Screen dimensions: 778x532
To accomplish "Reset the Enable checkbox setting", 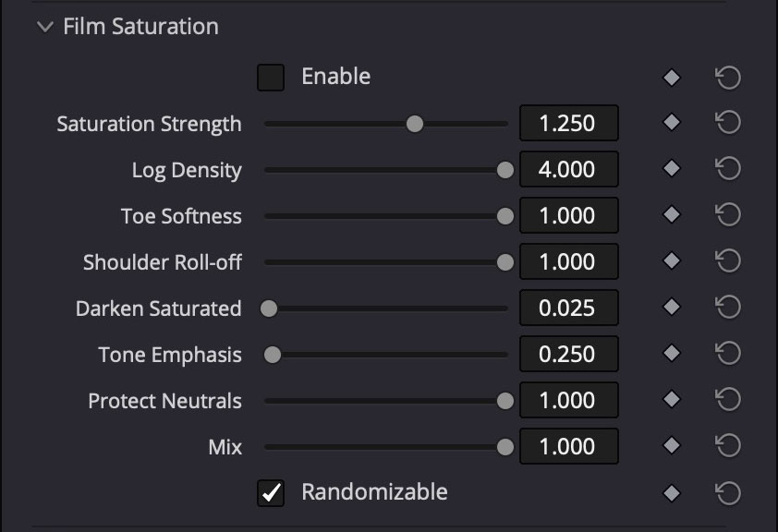I will (728, 78).
